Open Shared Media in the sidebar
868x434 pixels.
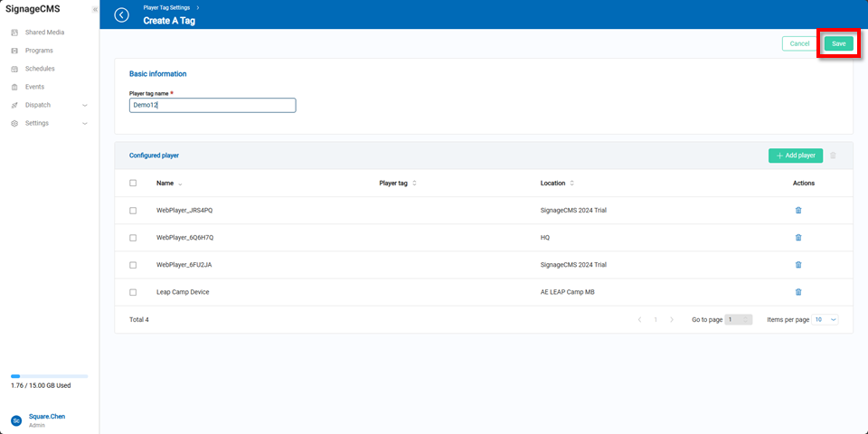(43, 33)
